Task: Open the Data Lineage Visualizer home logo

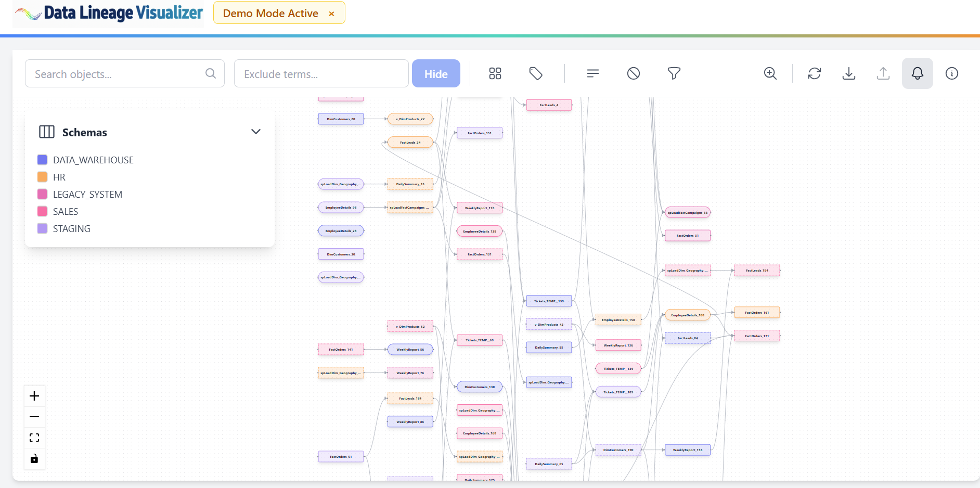Action: [x=108, y=13]
